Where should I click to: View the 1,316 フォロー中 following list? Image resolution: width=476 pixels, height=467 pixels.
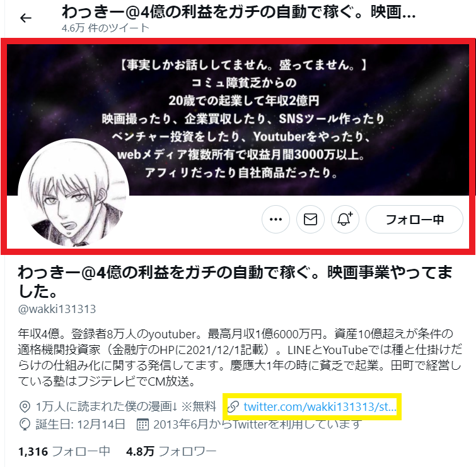tap(64, 451)
